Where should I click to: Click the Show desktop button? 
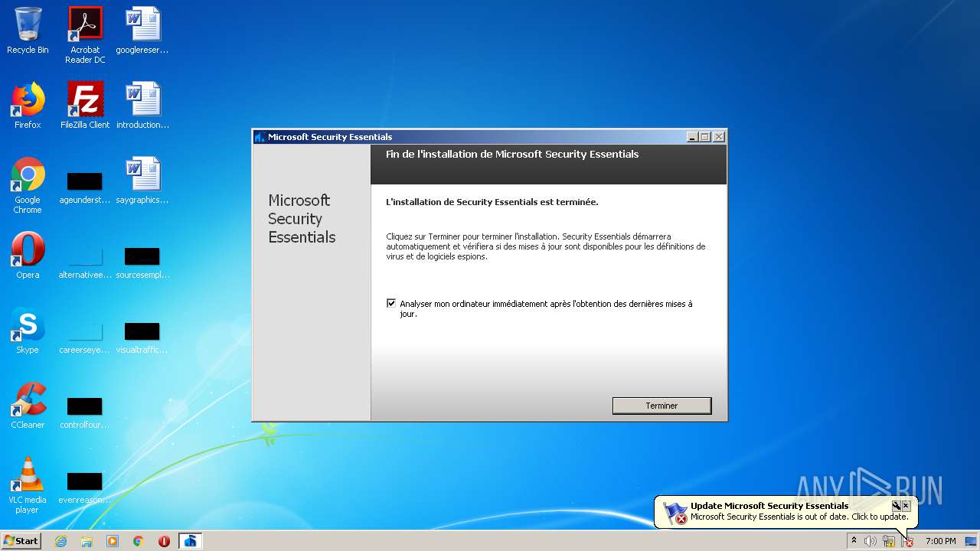[972, 541]
